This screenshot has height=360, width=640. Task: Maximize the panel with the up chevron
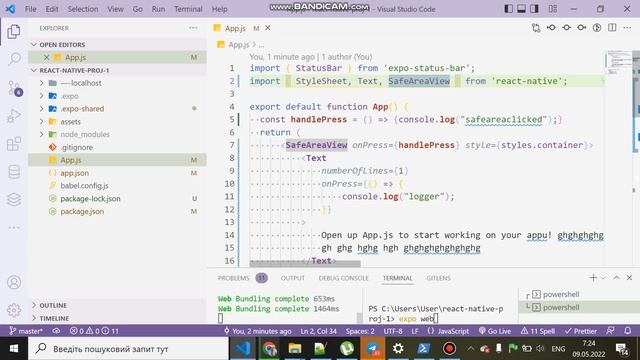[x=616, y=278]
